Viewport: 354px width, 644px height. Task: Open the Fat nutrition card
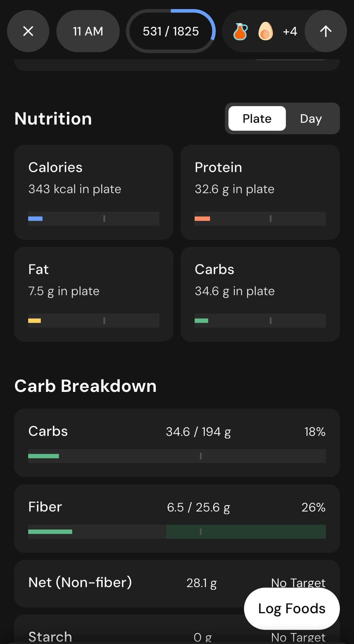coord(94,294)
